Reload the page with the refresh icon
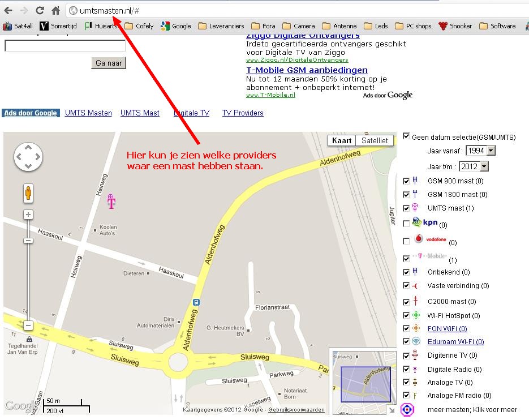Screen dimensions: 529x420 [40, 10]
